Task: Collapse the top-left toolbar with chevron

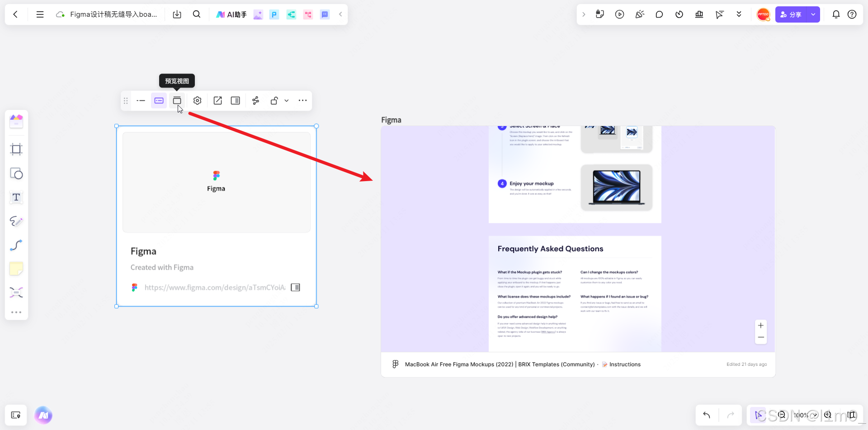Action: click(x=340, y=14)
